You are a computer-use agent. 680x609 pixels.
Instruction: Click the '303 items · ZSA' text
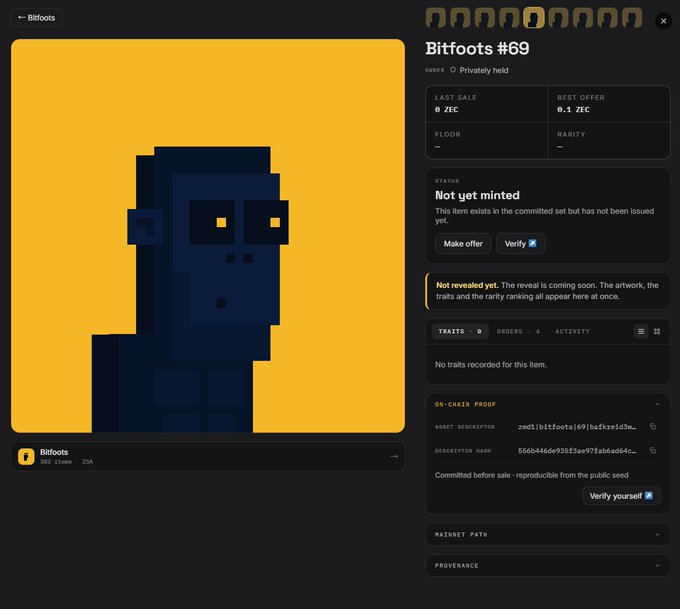66,462
